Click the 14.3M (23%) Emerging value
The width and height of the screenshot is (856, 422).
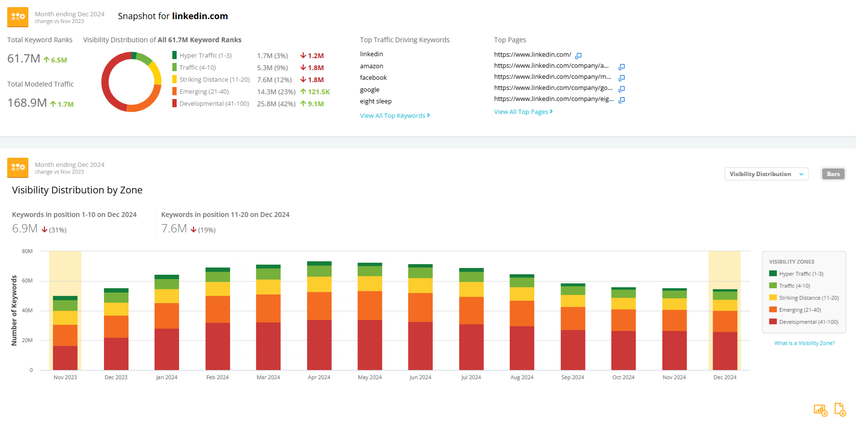[x=275, y=92]
